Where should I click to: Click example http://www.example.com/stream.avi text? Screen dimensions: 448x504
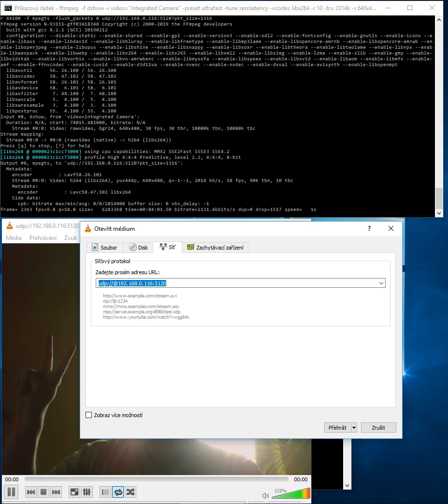[x=140, y=296]
